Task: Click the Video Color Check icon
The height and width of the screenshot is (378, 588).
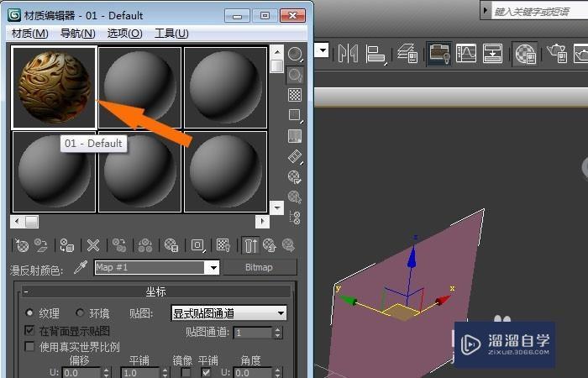Action: coord(295,136)
